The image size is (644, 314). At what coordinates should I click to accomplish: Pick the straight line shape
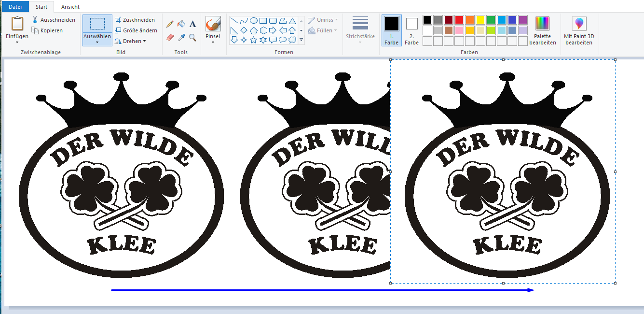click(234, 21)
